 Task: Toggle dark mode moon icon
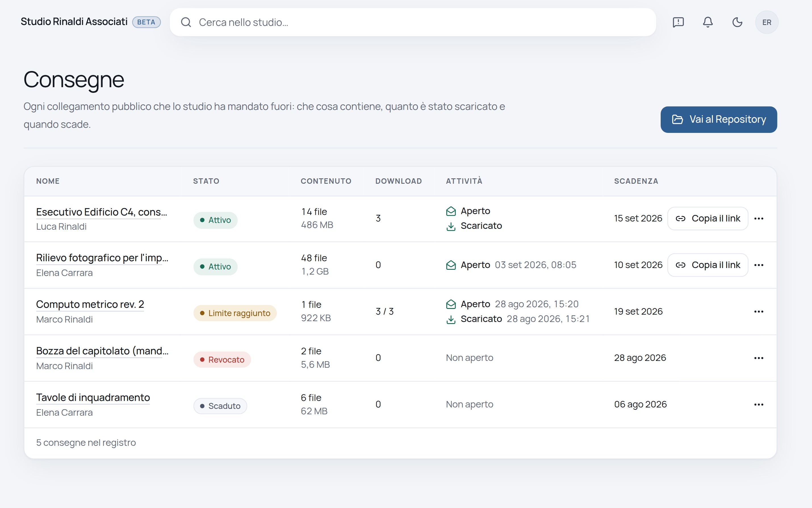(737, 22)
